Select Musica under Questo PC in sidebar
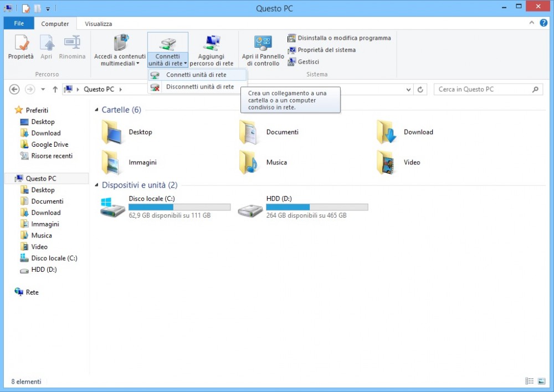 37,235
